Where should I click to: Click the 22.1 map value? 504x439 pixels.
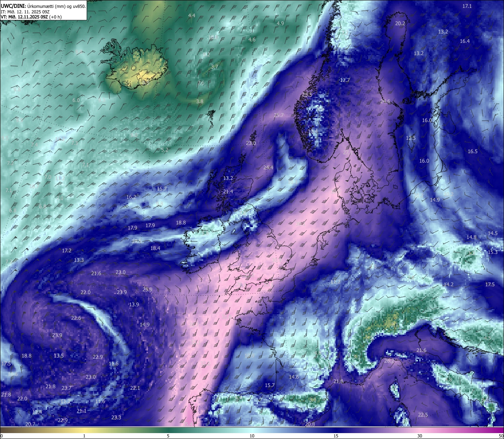[x=135, y=388]
